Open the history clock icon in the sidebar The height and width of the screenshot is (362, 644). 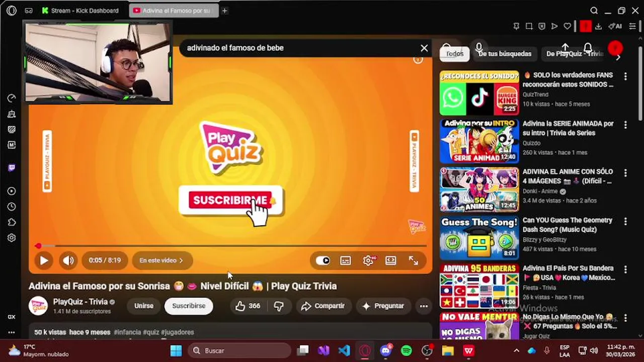point(12,207)
